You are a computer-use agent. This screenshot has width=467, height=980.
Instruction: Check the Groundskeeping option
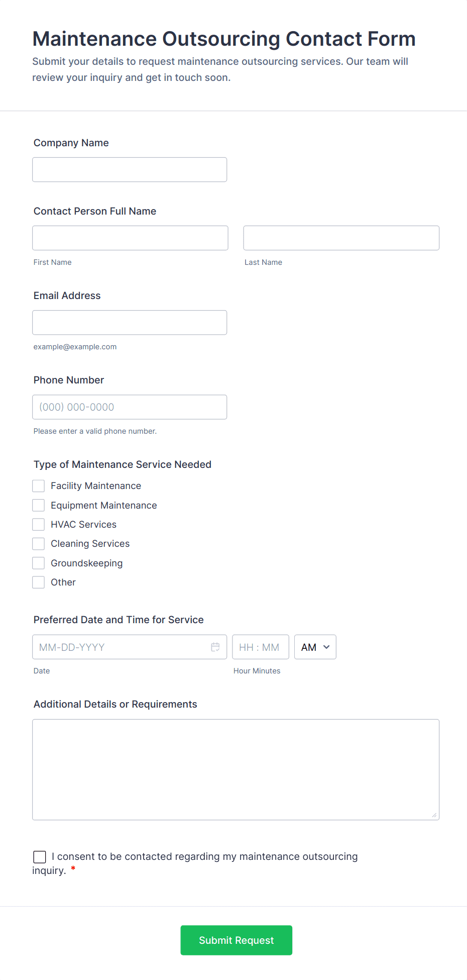tap(39, 563)
